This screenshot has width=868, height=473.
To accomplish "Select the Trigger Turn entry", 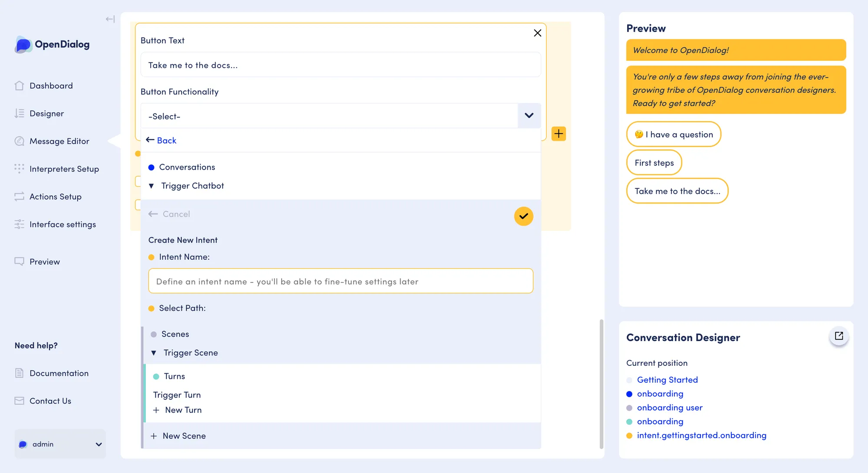I will [x=177, y=395].
